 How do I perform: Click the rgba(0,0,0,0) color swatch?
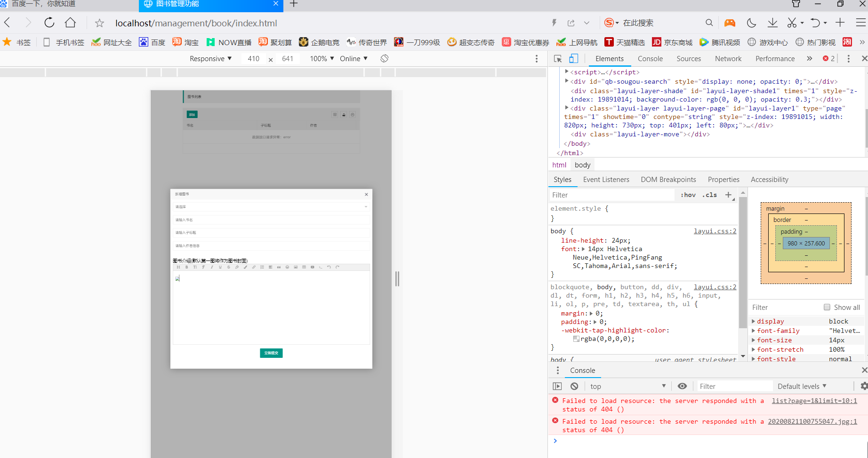[x=576, y=339]
